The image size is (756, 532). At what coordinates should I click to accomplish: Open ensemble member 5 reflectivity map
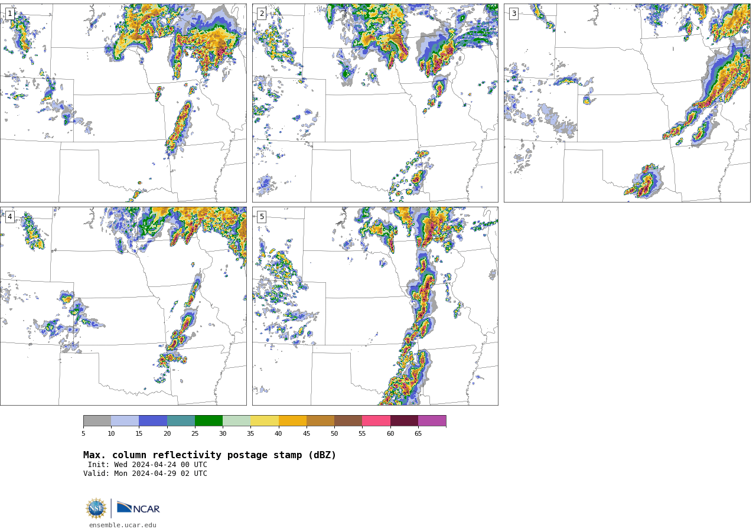point(375,306)
